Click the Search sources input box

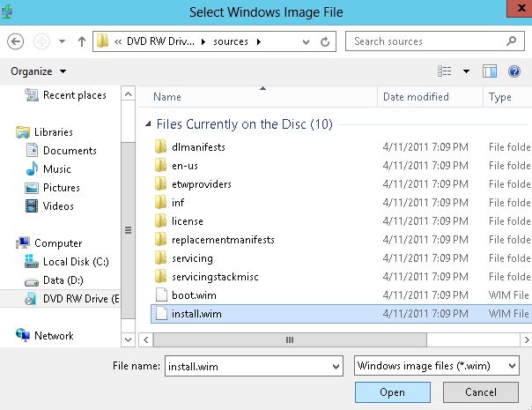(423, 41)
